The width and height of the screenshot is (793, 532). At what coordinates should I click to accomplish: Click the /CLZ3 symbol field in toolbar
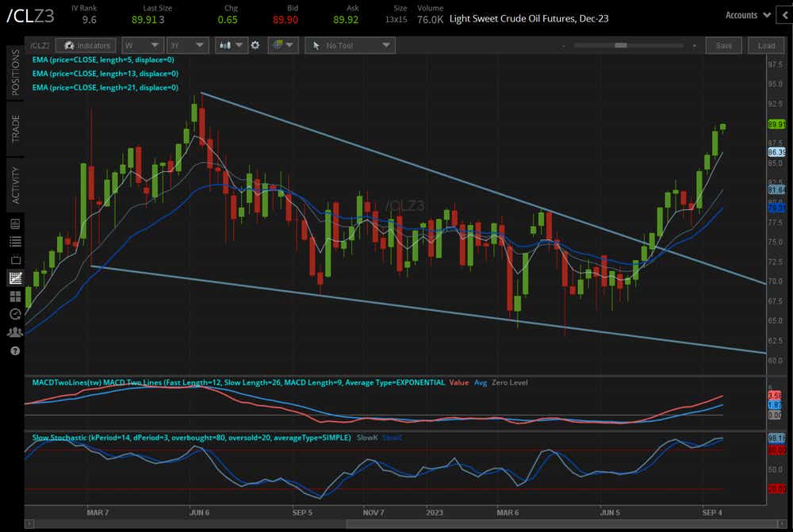tap(40, 45)
